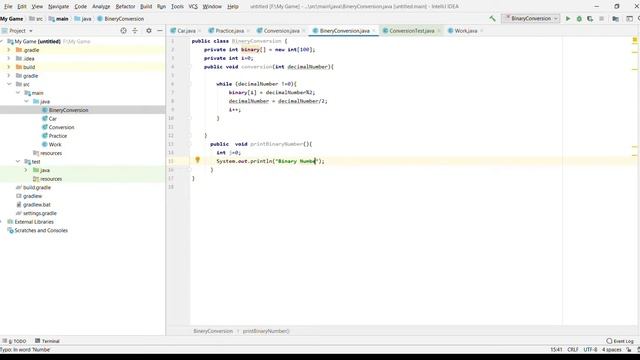Click the Build project hammer icon

pyautogui.click(x=493, y=18)
